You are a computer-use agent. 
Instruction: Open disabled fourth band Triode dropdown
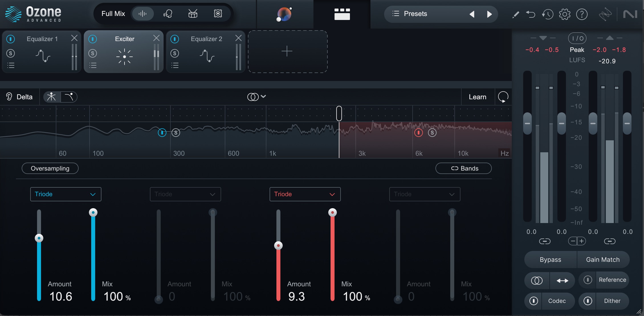[x=425, y=194]
